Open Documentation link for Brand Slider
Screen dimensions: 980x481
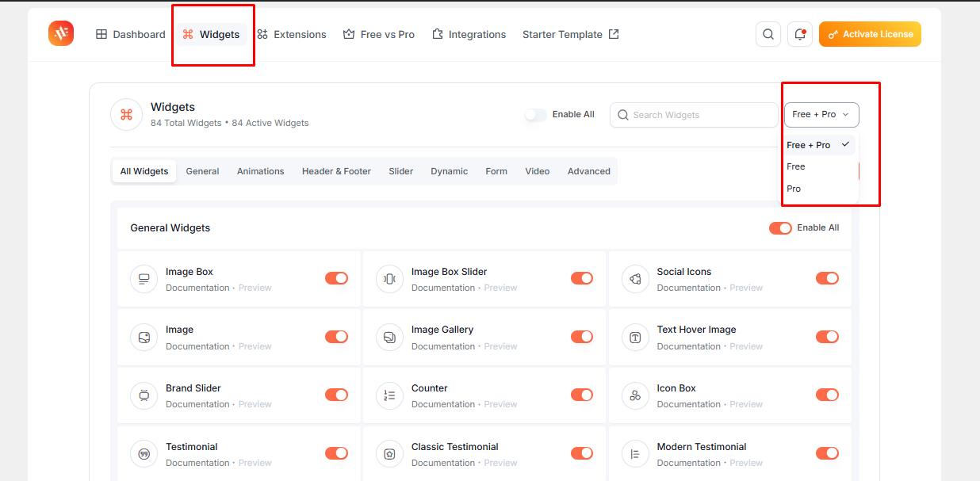point(197,404)
